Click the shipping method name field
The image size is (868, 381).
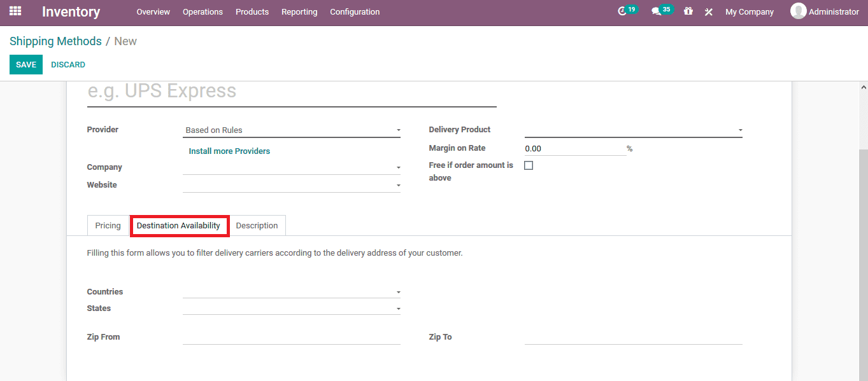pyautogui.click(x=292, y=93)
